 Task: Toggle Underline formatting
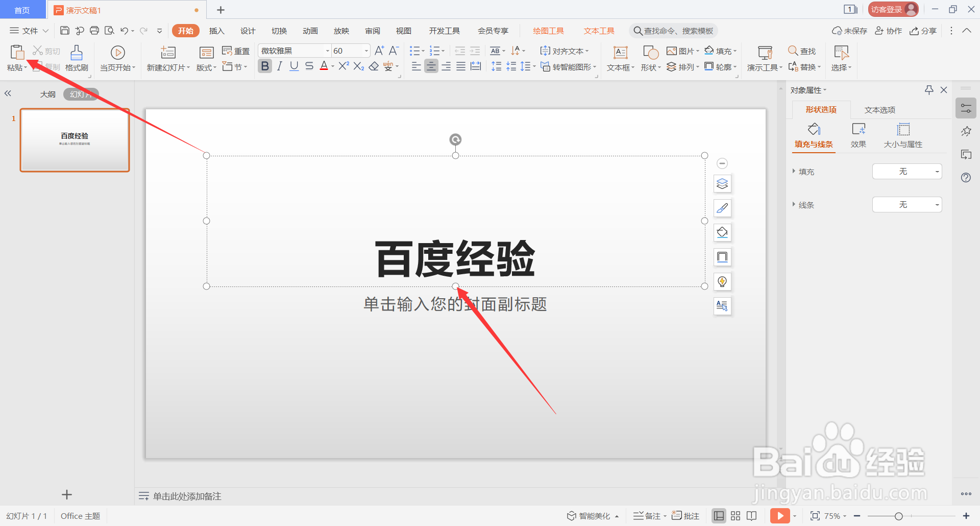pyautogui.click(x=294, y=66)
